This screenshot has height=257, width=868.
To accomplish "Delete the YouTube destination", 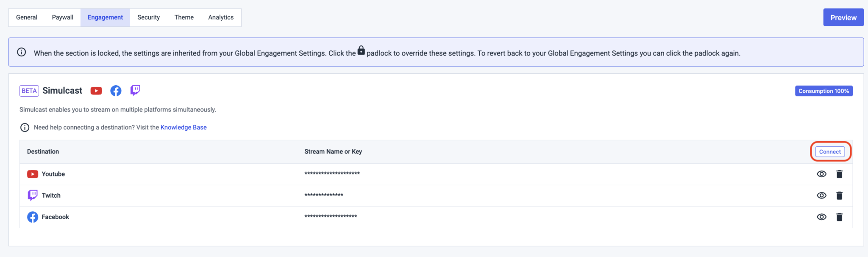I will pos(840,173).
